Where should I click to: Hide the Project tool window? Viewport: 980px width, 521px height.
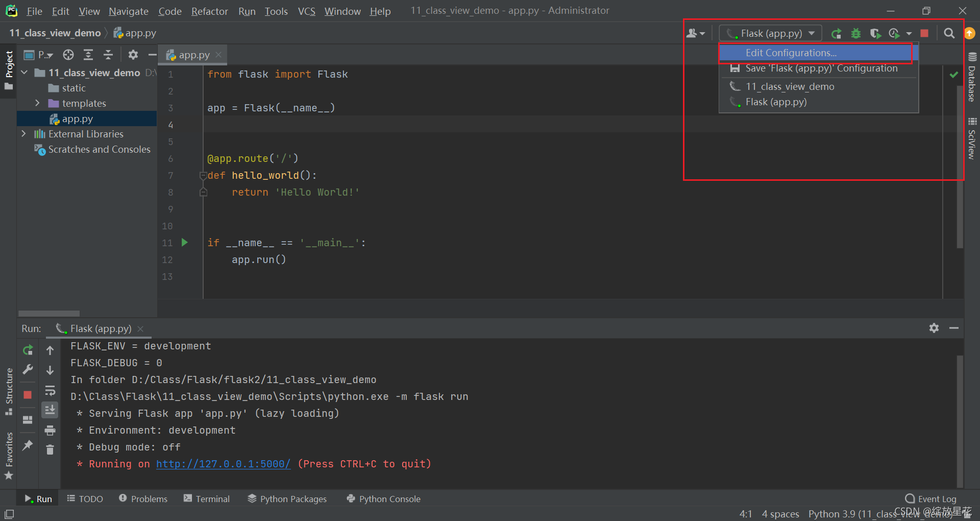pyautogui.click(x=152, y=55)
